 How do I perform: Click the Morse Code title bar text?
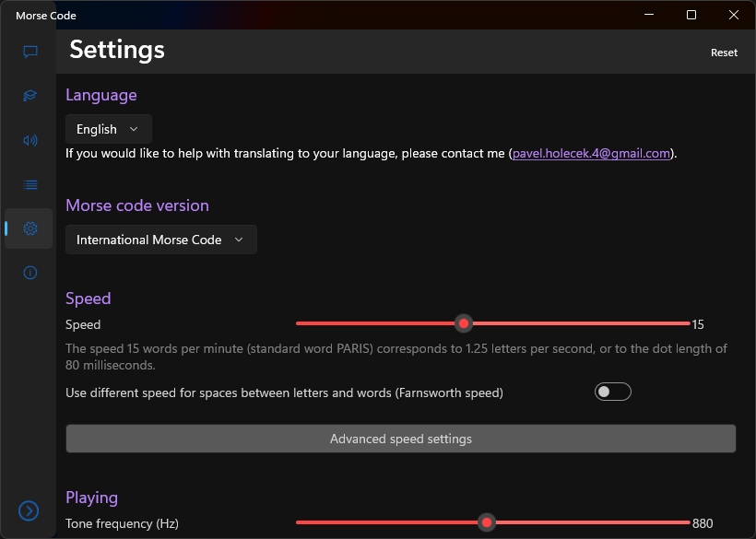[x=46, y=16]
